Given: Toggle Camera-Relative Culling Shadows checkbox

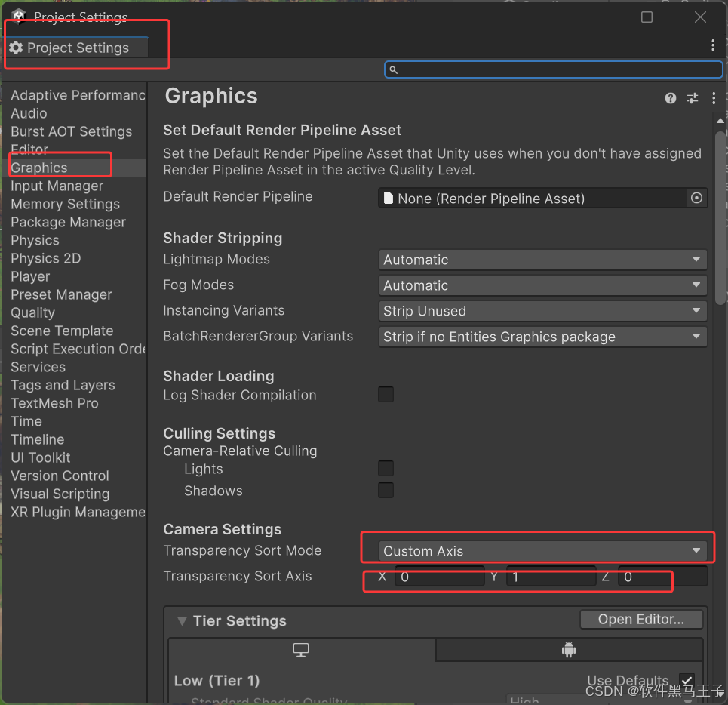Looking at the screenshot, I should click(386, 490).
